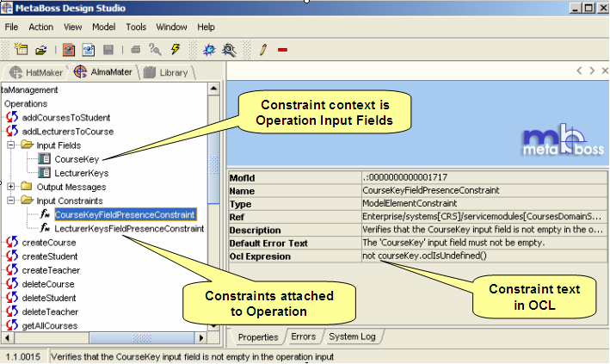Click the LecturerKeys field icon

pyautogui.click(x=45, y=172)
